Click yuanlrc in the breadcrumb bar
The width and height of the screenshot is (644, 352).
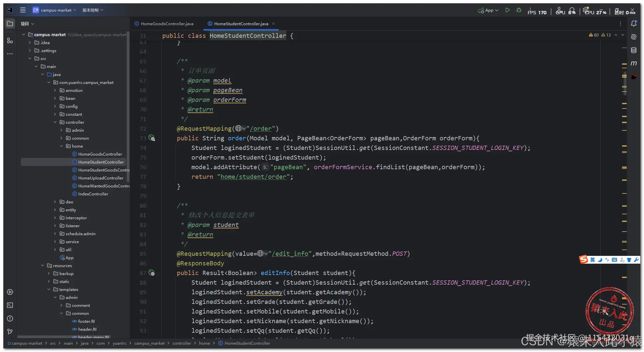119,343
